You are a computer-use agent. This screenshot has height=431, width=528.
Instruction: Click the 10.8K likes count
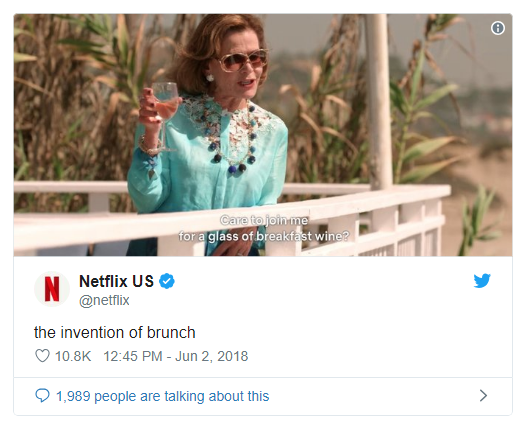point(73,356)
